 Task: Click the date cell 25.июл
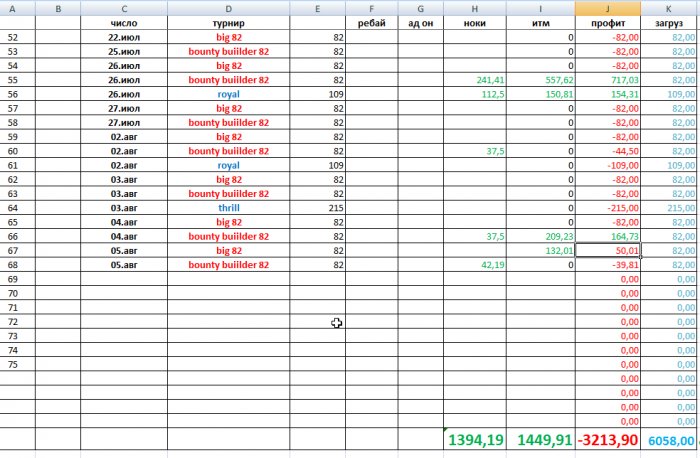tap(124, 52)
